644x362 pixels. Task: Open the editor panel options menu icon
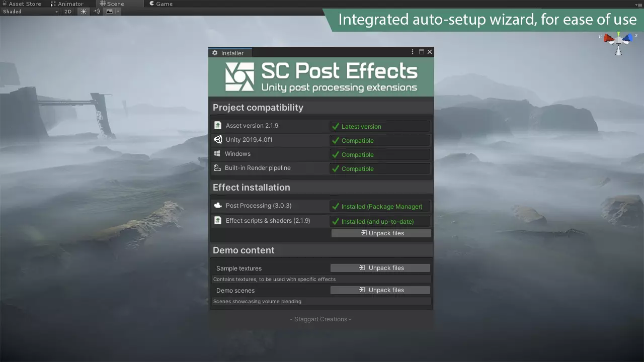coord(639,4)
